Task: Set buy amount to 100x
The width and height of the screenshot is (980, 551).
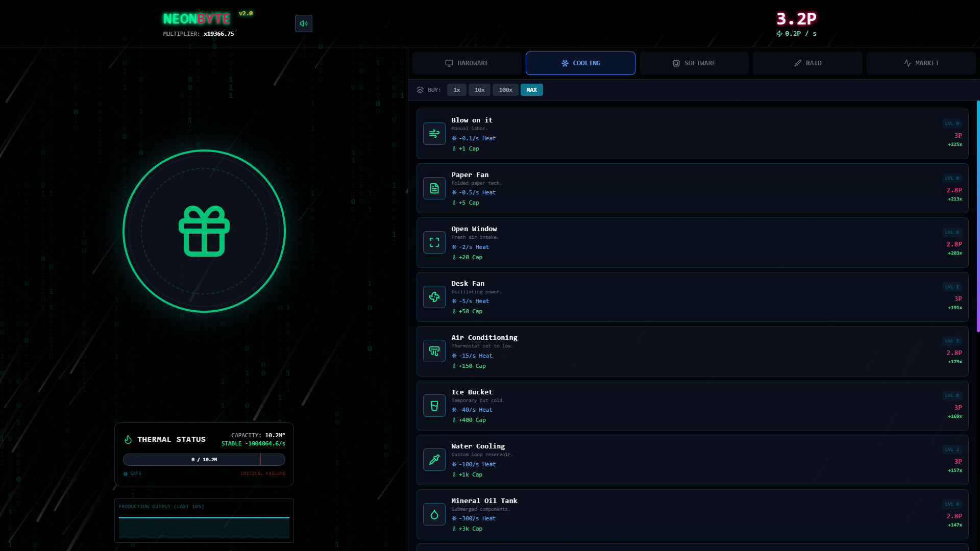Action: click(505, 90)
